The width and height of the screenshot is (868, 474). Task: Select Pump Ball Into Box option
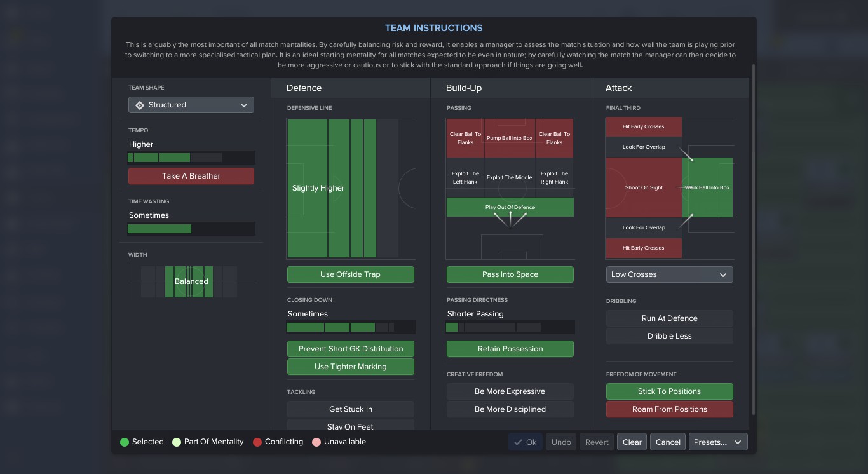[510, 138]
